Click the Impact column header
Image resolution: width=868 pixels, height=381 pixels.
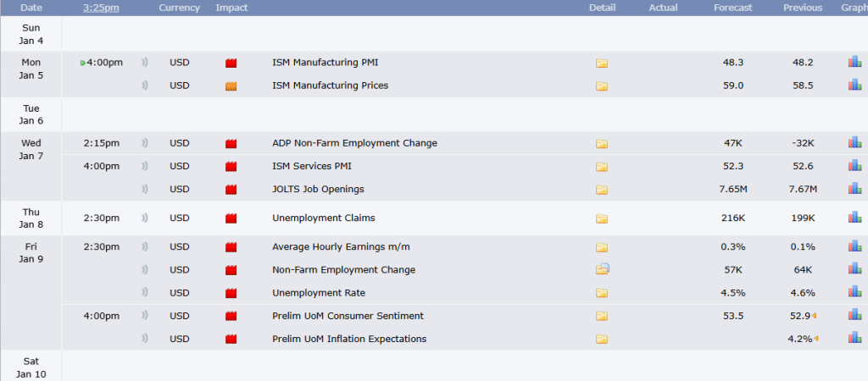232,8
